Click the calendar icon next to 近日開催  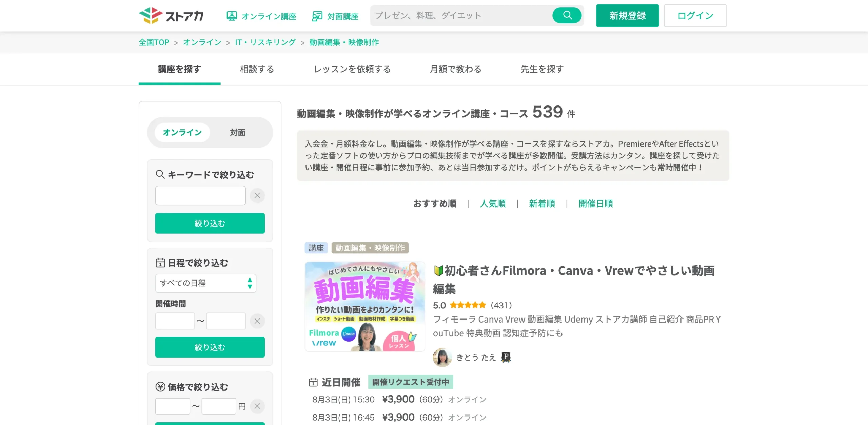point(313,382)
